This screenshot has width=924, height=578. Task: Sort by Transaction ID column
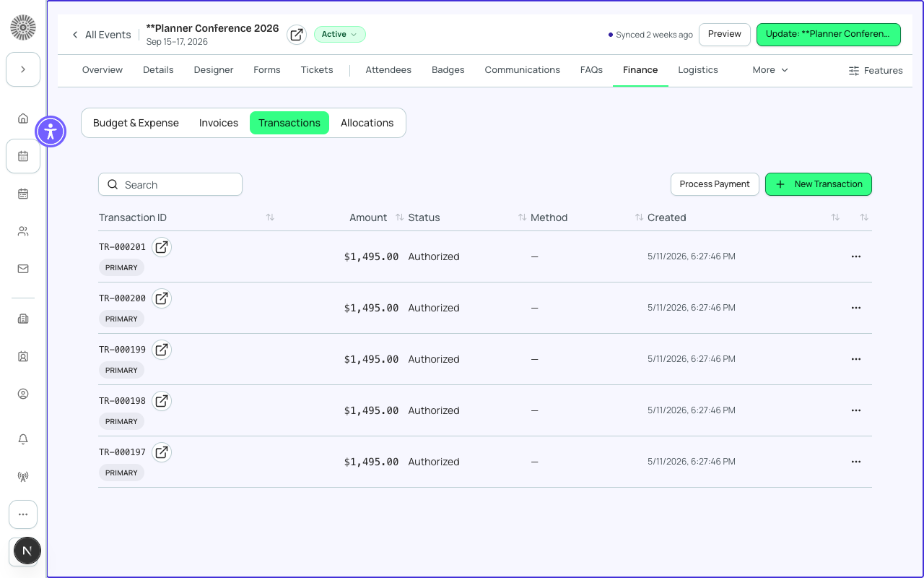pyautogui.click(x=270, y=217)
